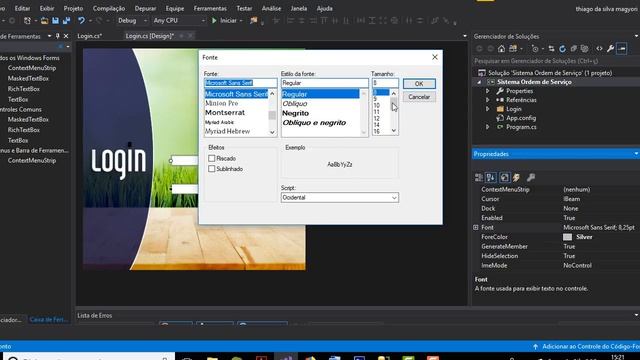This screenshot has width=640, height=360.
Task: Click the Silver ForeColor swatch
Action: click(x=567, y=237)
